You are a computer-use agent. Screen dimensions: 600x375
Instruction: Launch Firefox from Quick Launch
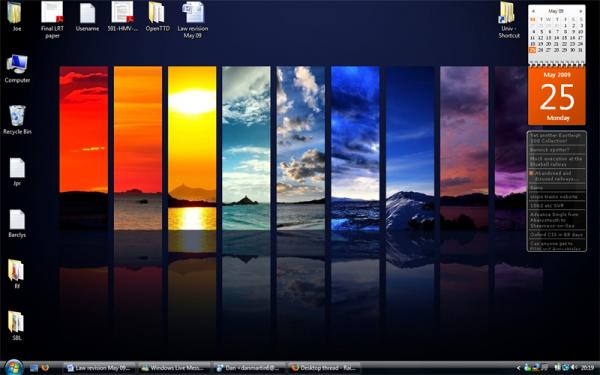click(45, 368)
